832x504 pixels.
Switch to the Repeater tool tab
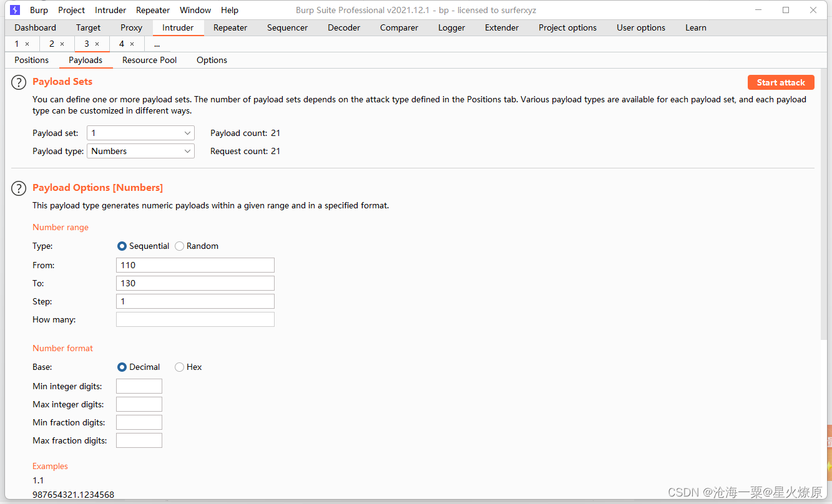point(230,27)
